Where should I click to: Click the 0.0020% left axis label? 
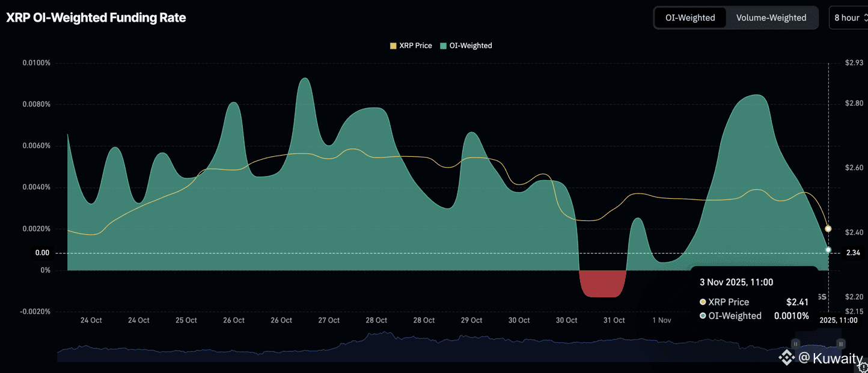tap(37, 229)
